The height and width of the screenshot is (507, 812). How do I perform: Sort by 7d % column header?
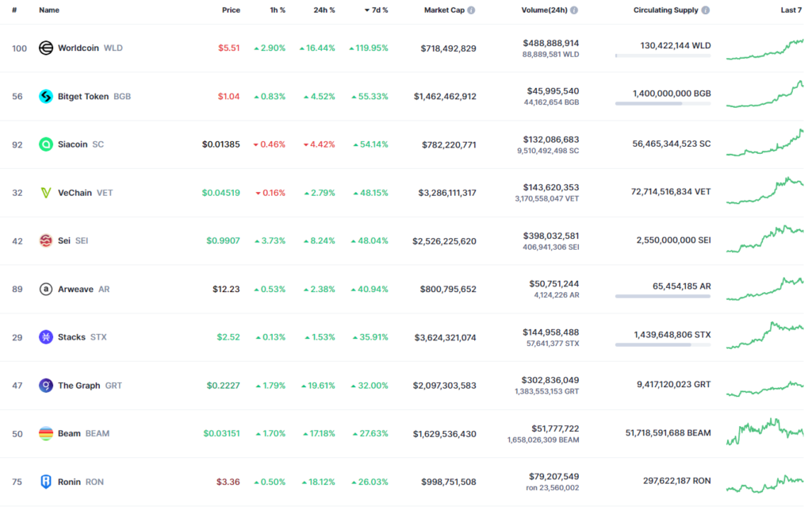coord(377,10)
